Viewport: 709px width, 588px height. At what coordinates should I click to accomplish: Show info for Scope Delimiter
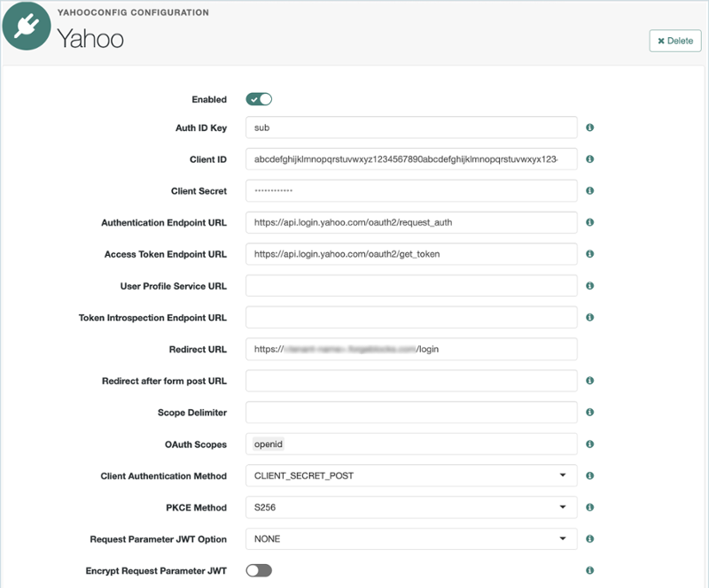[589, 412]
